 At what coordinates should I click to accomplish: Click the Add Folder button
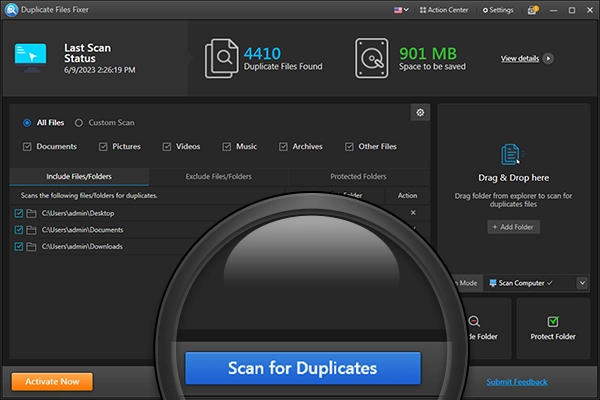coord(513,227)
